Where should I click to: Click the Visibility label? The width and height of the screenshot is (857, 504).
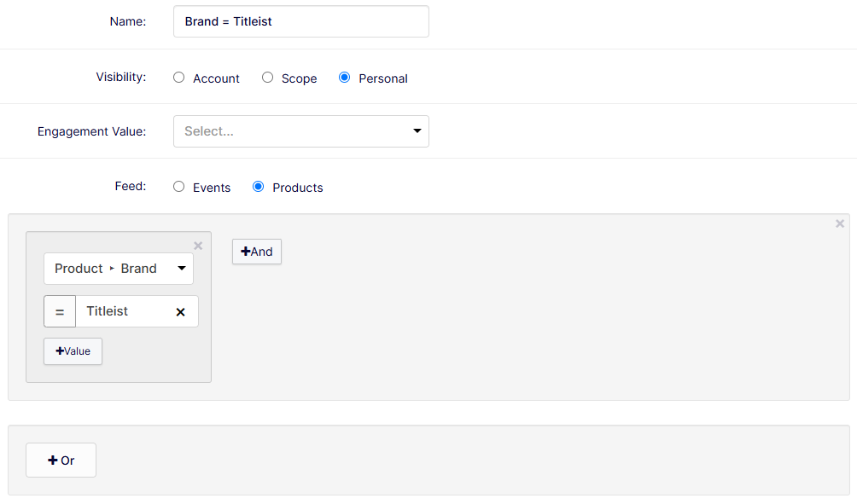[120, 77]
